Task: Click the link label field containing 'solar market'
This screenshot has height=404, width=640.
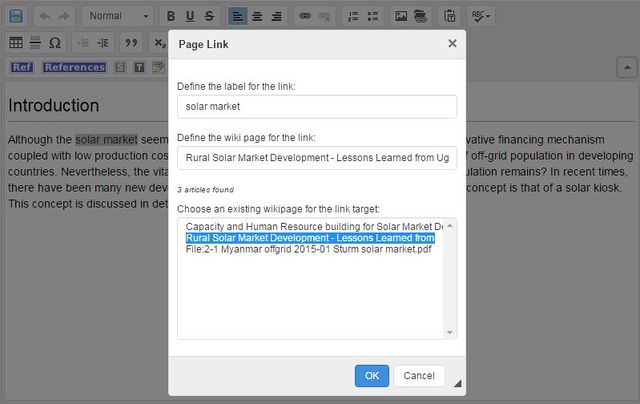Action: [317, 107]
